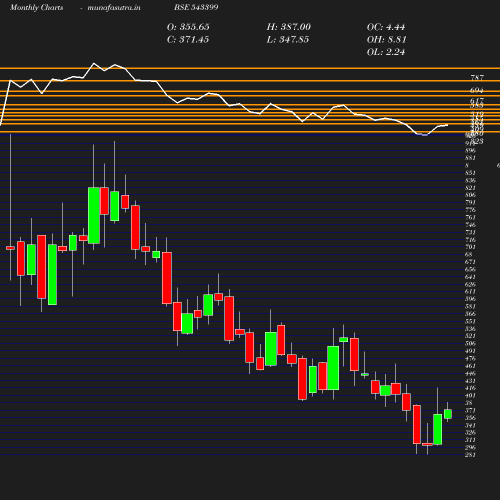Viewport: 500px width, 500px height.
Task: Click the 611 price axis label
Action: pos(470,292)
